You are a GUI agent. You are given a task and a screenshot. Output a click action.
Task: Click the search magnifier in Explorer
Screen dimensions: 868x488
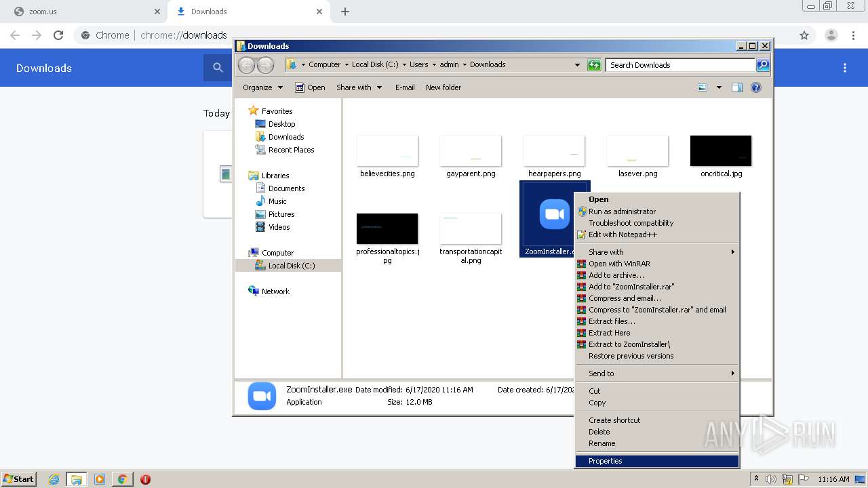click(763, 65)
